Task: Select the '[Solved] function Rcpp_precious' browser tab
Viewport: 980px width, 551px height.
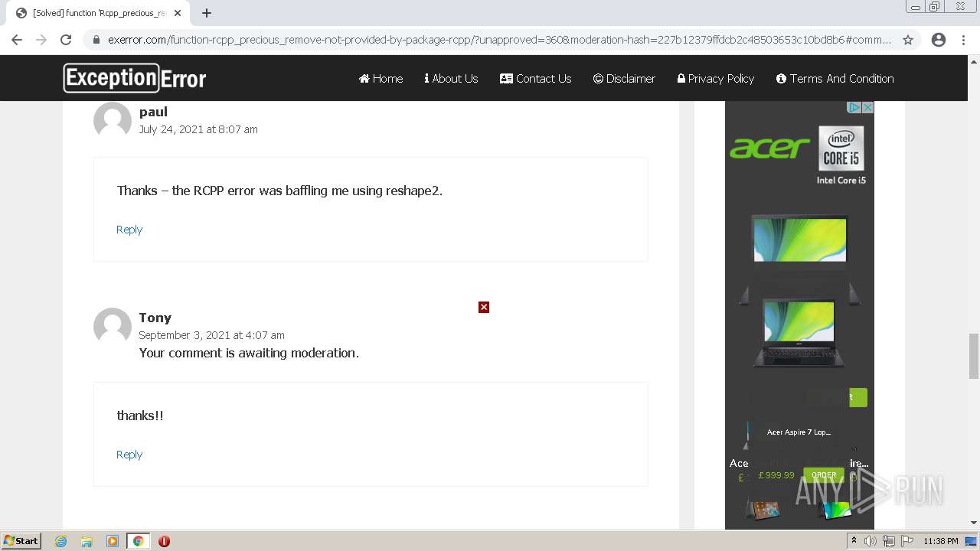Action: pos(98,13)
